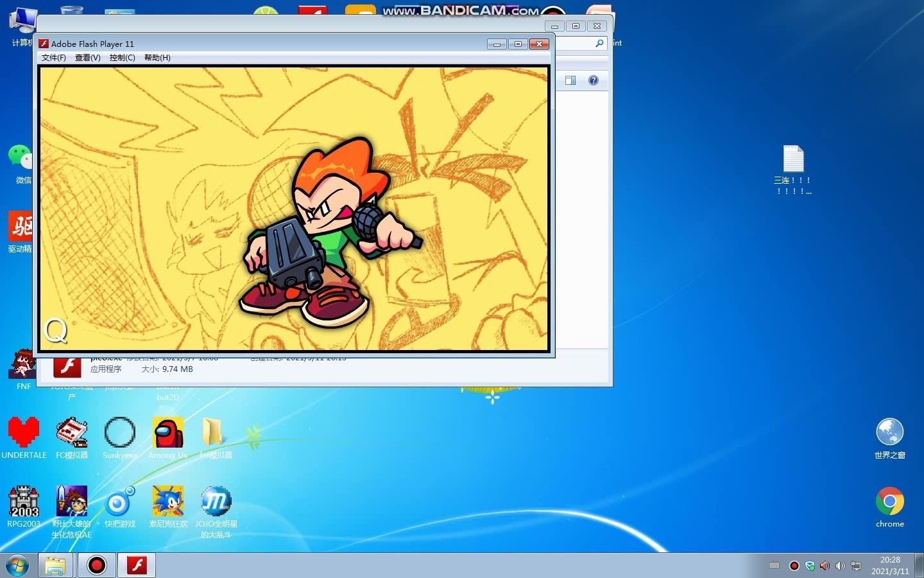This screenshot has height=578, width=924.
Task: Launch the chrome desktop icon
Action: pos(889,507)
